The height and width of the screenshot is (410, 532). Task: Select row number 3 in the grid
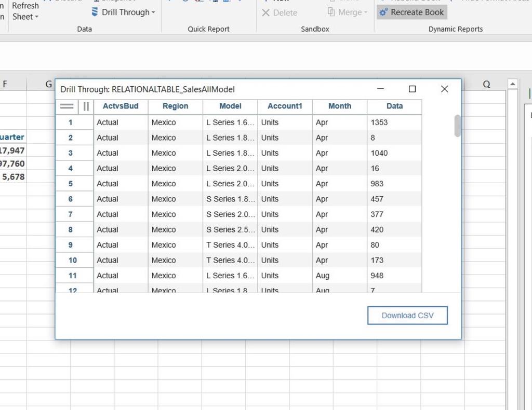click(x=74, y=153)
